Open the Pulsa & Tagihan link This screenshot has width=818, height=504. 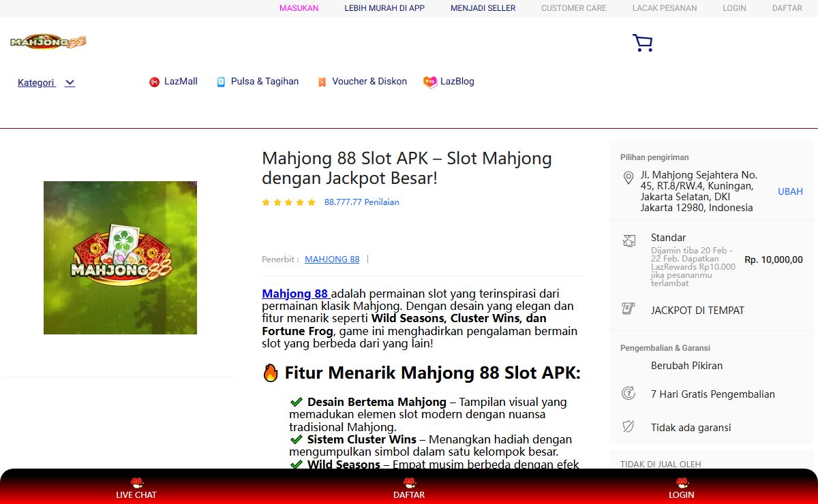point(264,81)
